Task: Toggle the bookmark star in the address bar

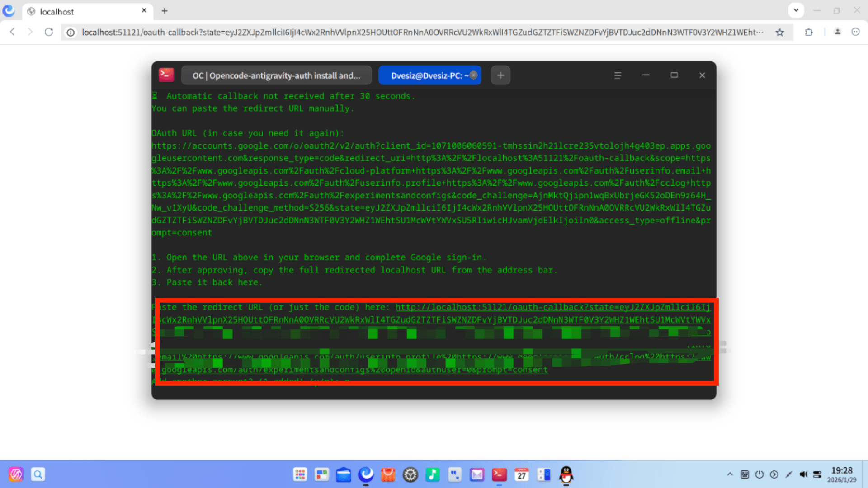Action: [x=780, y=32]
